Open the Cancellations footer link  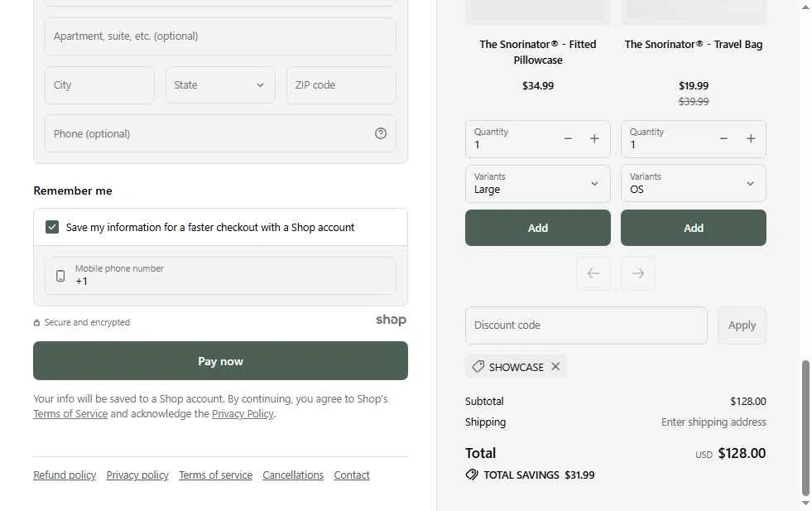(293, 475)
